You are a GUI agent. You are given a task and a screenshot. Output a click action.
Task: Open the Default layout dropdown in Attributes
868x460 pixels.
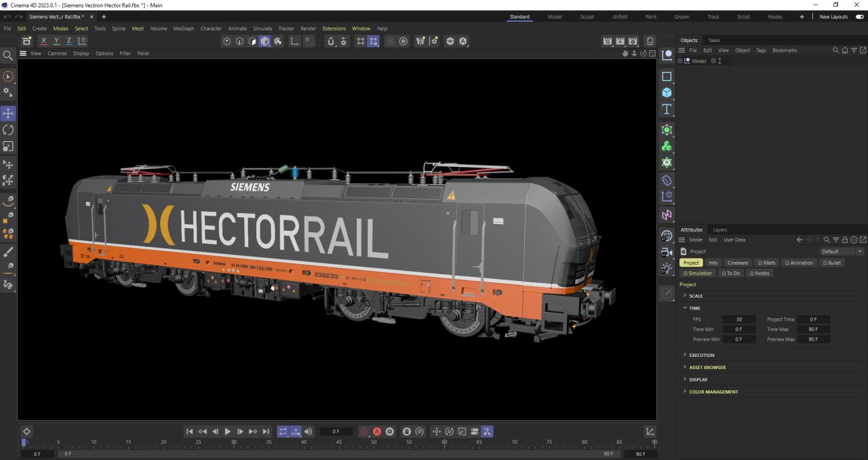click(842, 252)
